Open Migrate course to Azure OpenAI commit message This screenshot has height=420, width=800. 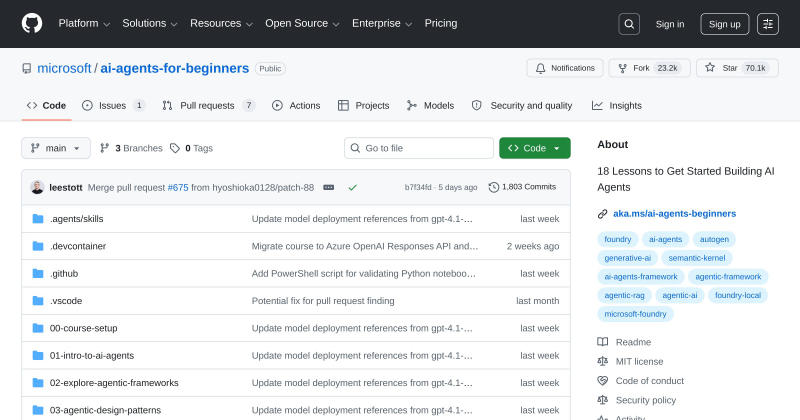pyautogui.click(x=365, y=246)
